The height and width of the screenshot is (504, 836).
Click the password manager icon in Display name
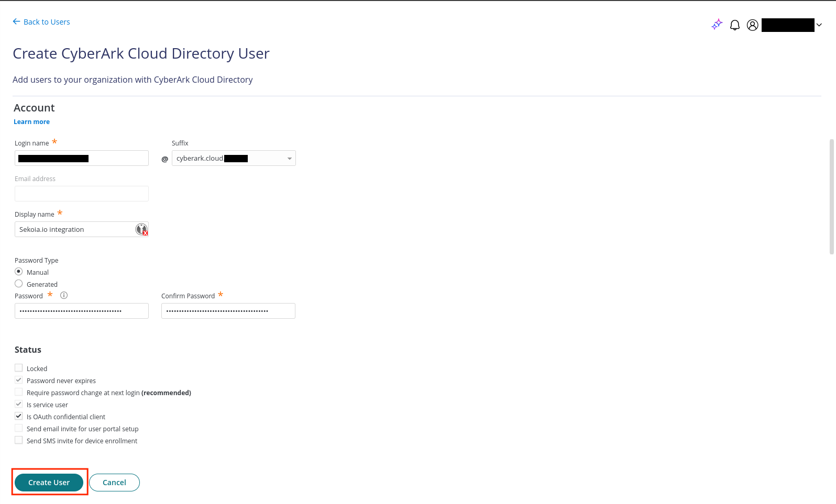coord(141,229)
